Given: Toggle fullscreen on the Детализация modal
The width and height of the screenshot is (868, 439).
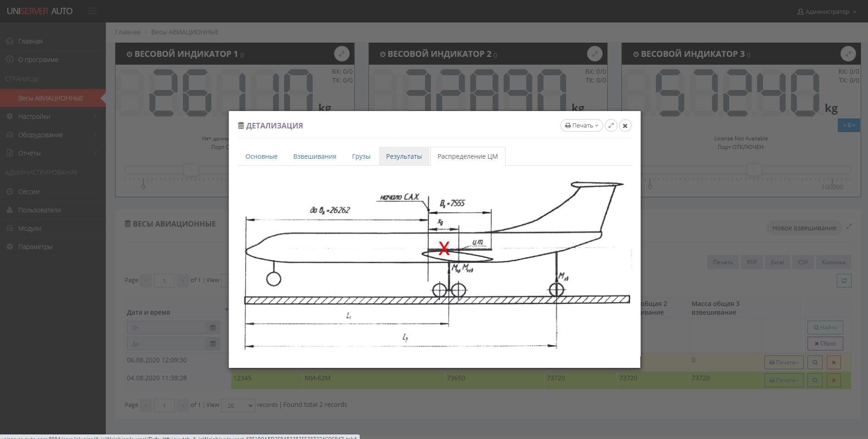Looking at the screenshot, I should pos(611,125).
